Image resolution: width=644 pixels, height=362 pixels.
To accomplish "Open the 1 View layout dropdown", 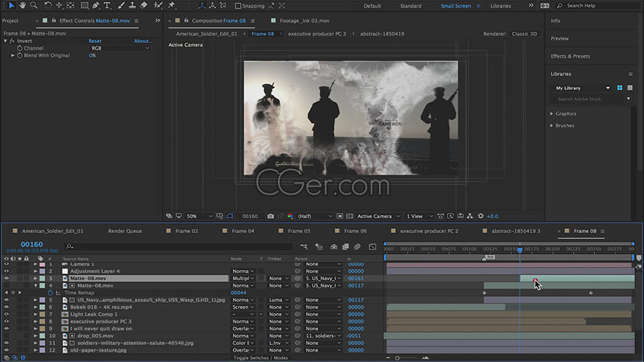I will [x=419, y=216].
